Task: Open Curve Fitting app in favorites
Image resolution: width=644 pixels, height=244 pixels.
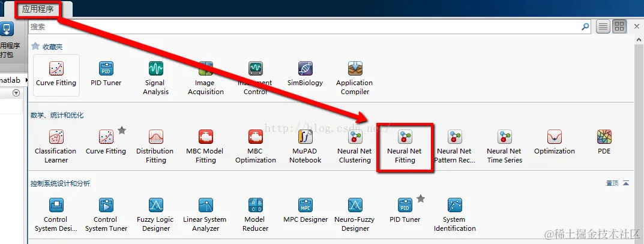Action: pyautogui.click(x=56, y=75)
